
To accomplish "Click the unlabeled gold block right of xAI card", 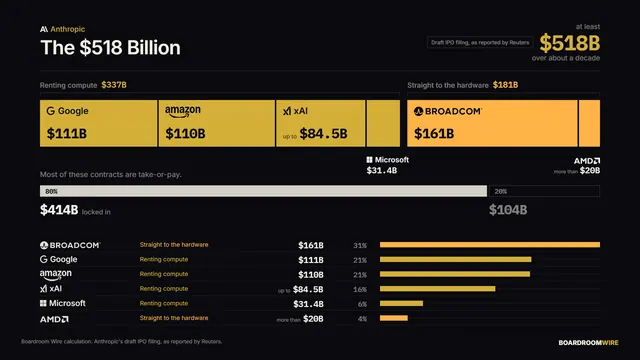I will 383,123.
